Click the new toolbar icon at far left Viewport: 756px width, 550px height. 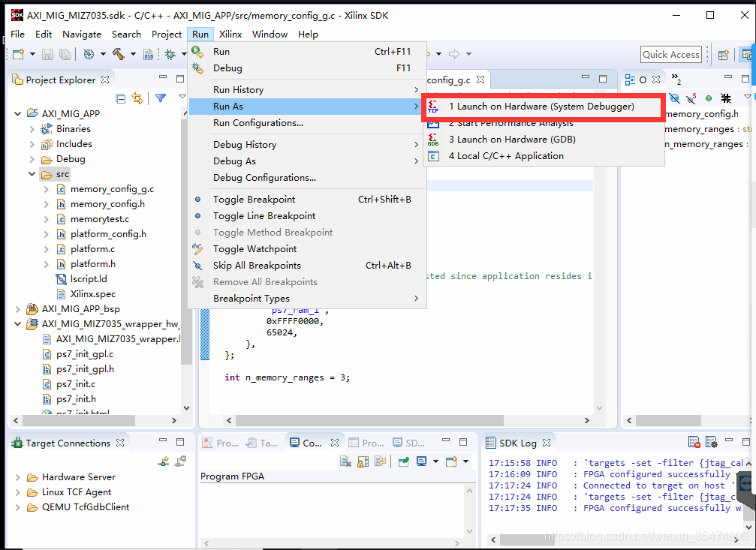click(18, 54)
